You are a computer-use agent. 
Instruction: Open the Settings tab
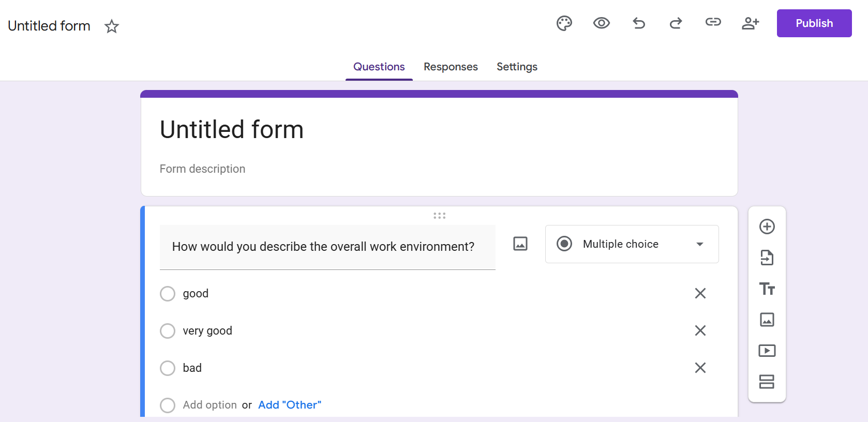[517, 67]
